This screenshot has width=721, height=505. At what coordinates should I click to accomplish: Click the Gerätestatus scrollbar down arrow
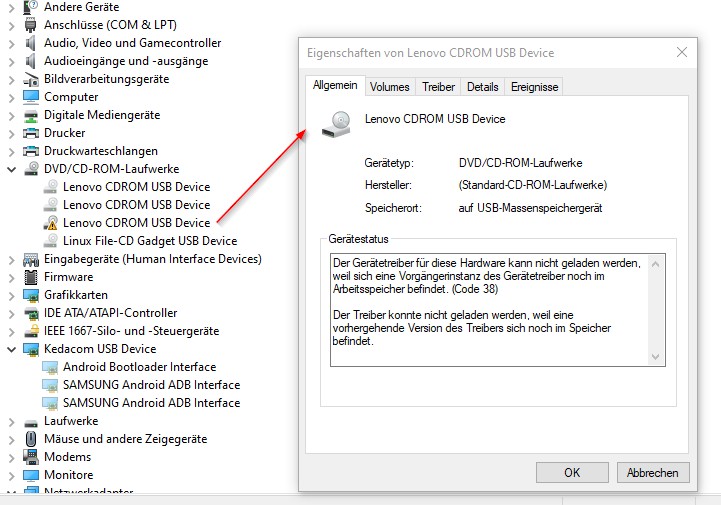click(x=656, y=357)
